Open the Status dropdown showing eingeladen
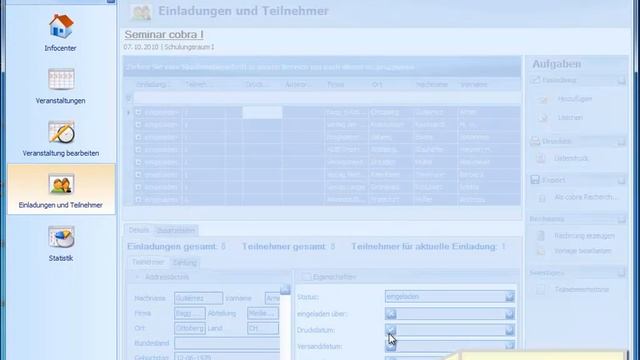 (x=509, y=297)
